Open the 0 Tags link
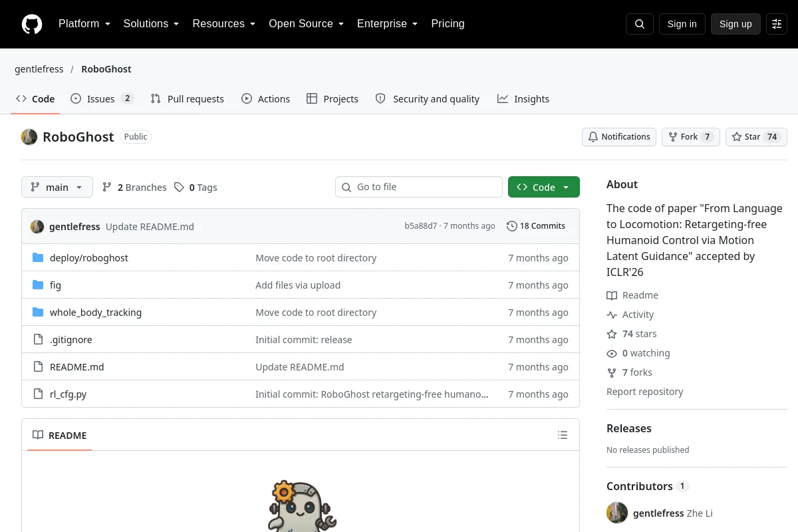Image resolution: width=798 pixels, height=532 pixels. (x=196, y=188)
